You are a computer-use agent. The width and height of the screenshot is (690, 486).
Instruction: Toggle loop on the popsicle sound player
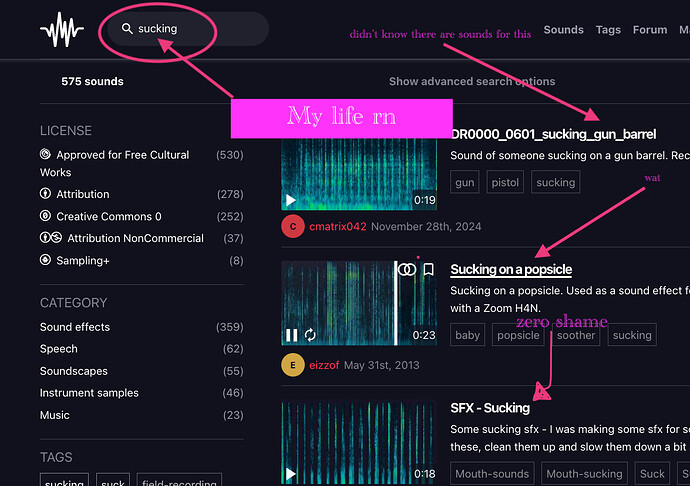click(310, 335)
